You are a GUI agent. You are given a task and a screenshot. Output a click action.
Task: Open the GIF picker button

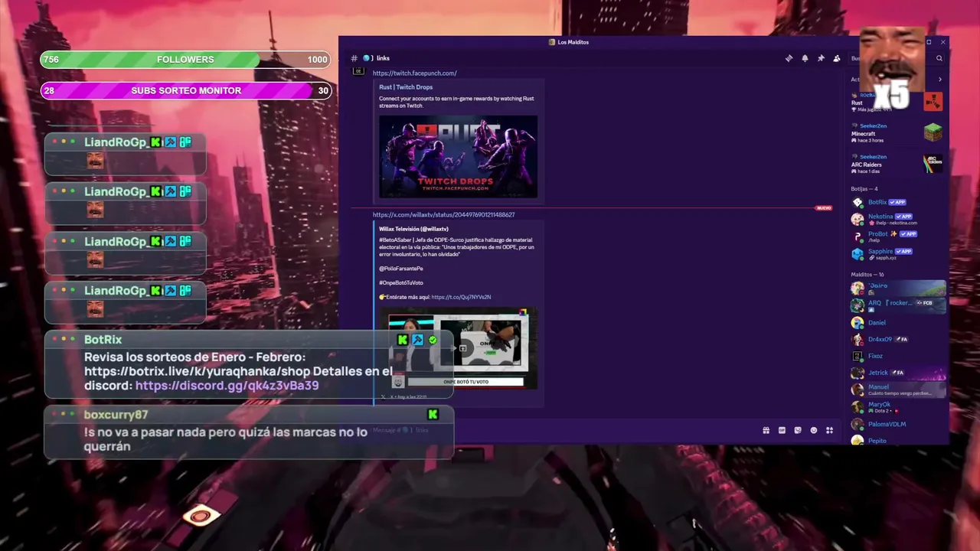(782, 430)
